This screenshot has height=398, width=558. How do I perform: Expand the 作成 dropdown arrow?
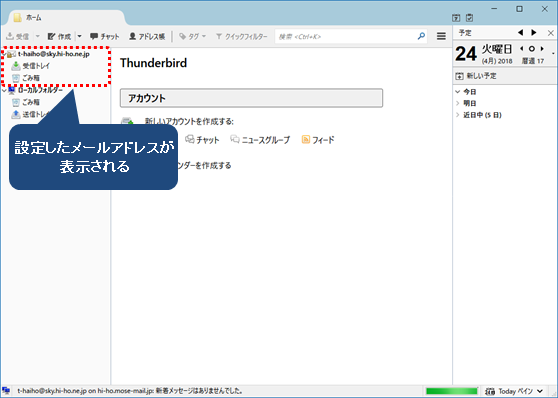click(x=79, y=36)
